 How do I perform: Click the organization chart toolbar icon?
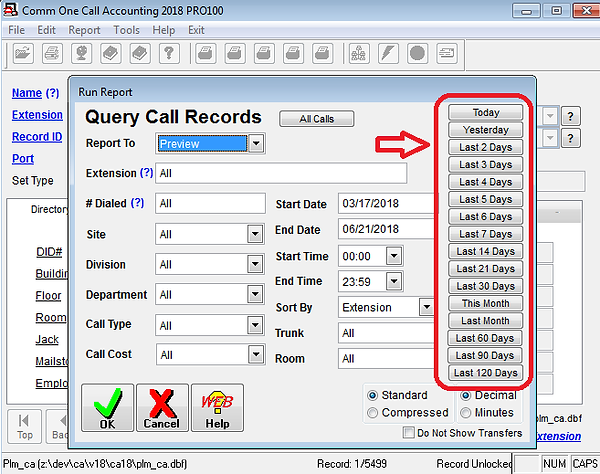tap(359, 53)
